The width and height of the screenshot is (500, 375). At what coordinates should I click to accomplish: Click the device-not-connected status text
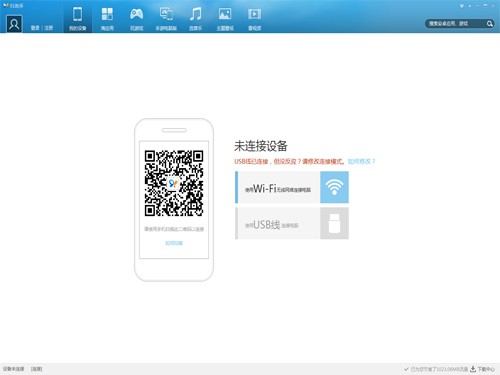(14, 369)
